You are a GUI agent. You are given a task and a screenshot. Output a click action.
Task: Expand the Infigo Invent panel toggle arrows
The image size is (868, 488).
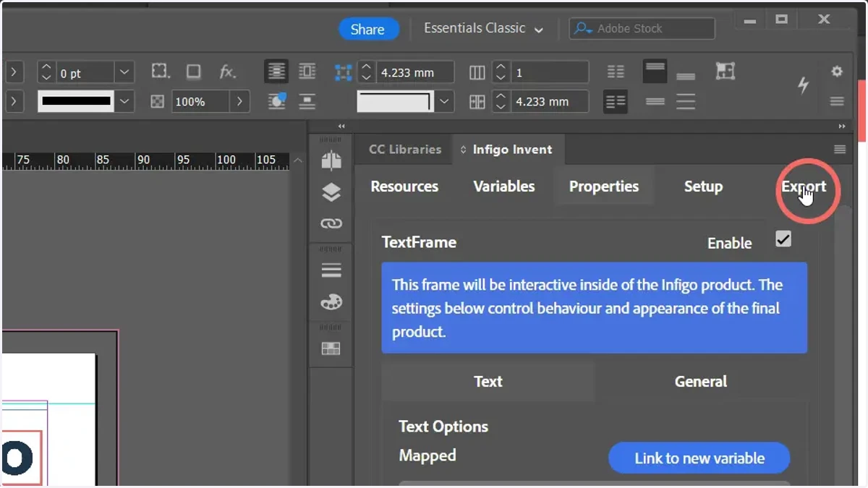coord(464,150)
